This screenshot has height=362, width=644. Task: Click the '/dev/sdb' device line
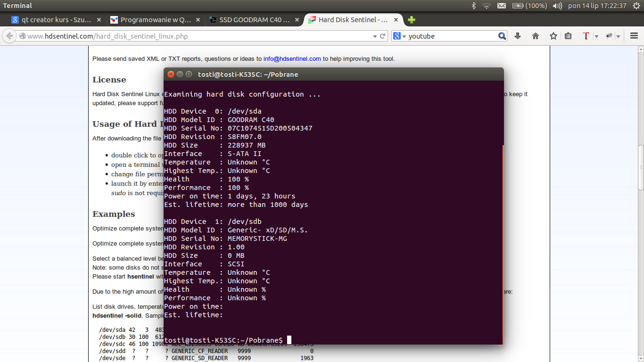[213, 222]
